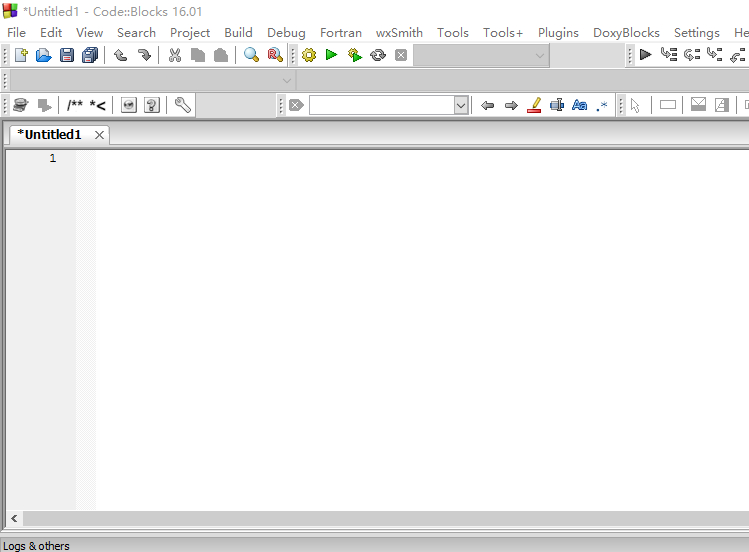This screenshot has height=552, width=749.
Task: Open the Debug menu
Action: (286, 32)
